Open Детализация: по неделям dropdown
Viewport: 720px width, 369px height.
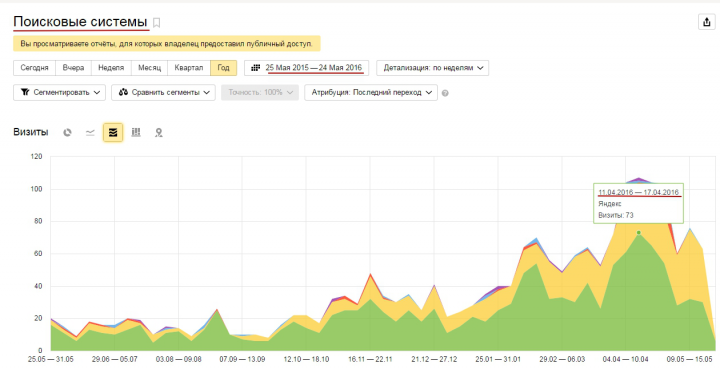click(x=433, y=68)
